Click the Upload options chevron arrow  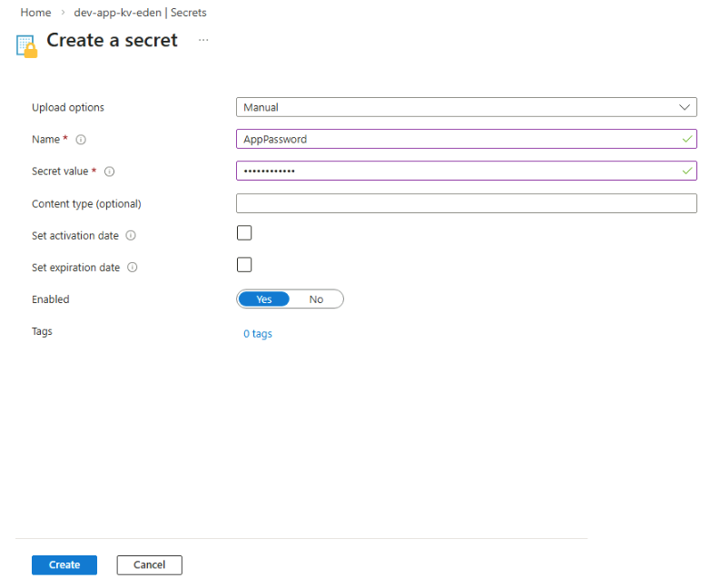685,107
